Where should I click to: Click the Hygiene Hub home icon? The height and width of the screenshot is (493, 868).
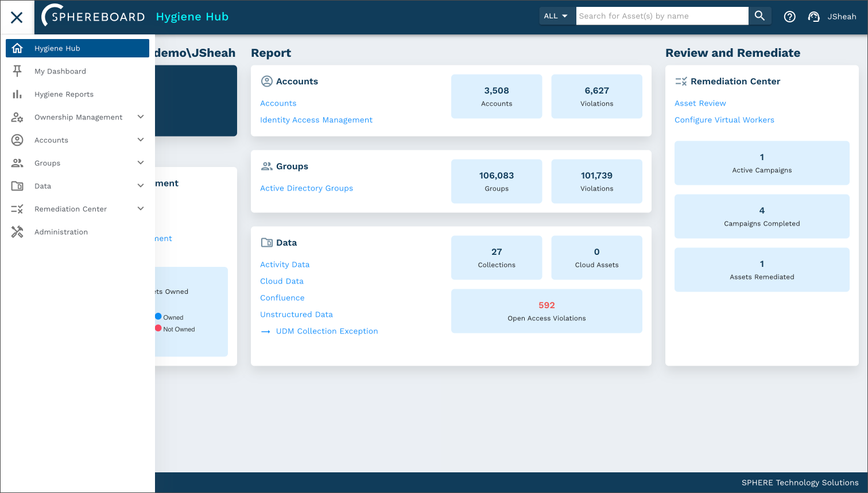(17, 48)
